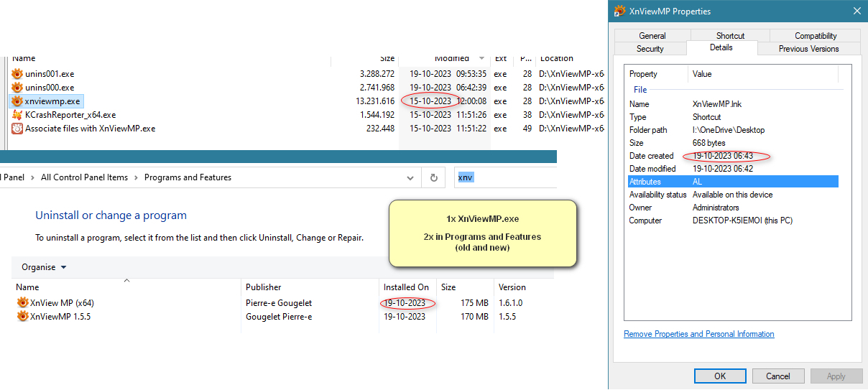Screen dimensions: 868x390
Task: Click the Cancel button
Action: (778, 376)
